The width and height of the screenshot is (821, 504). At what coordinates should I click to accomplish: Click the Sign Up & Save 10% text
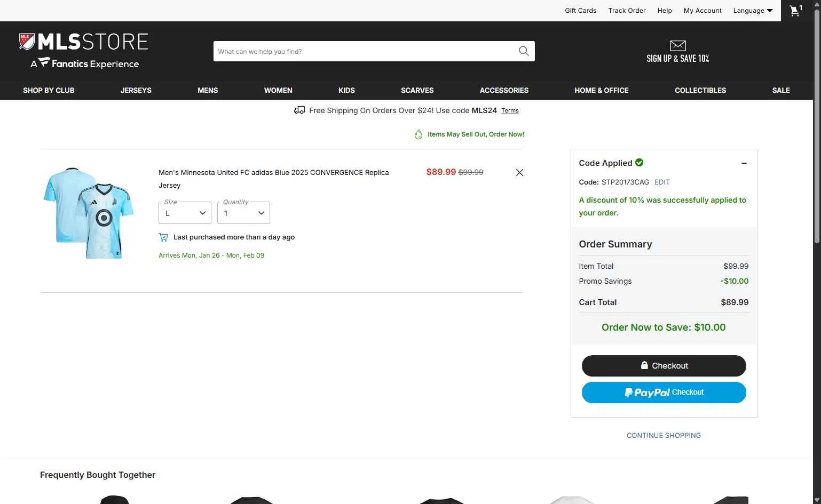(677, 59)
